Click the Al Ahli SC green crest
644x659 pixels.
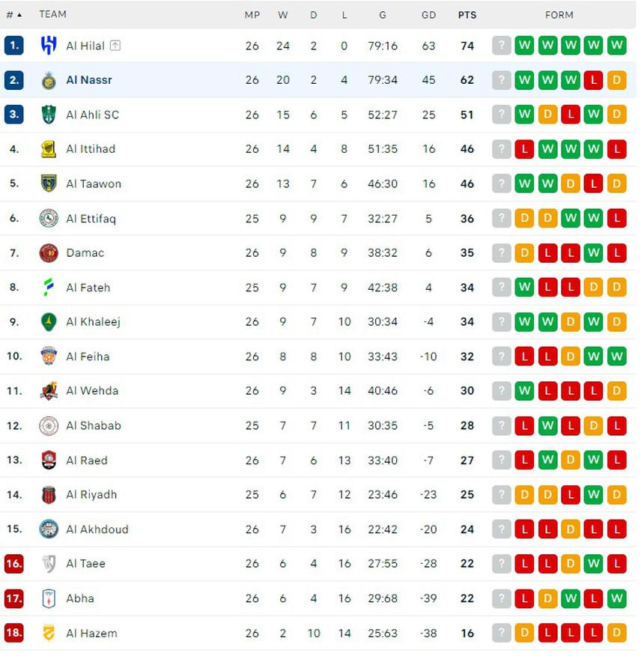coord(49,115)
